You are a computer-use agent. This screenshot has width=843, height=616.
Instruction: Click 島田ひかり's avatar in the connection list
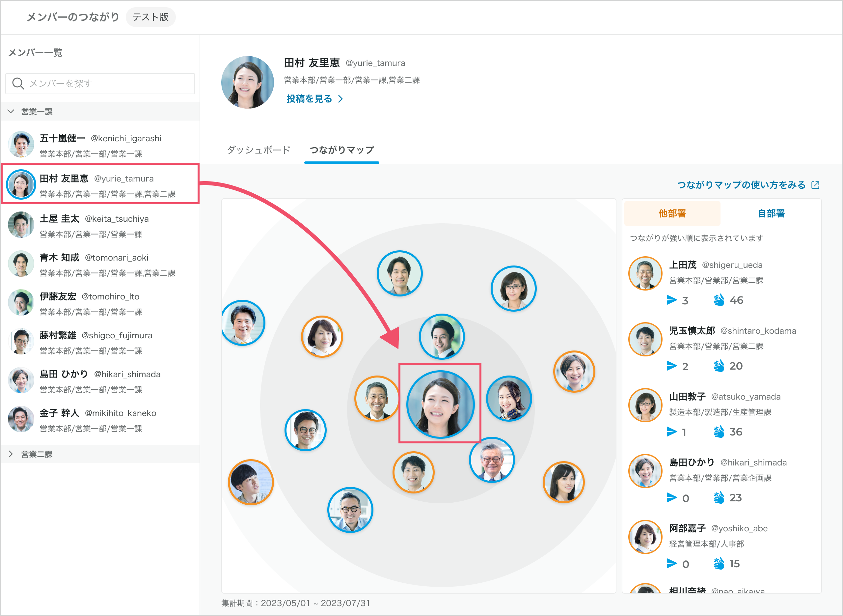click(x=645, y=471)
